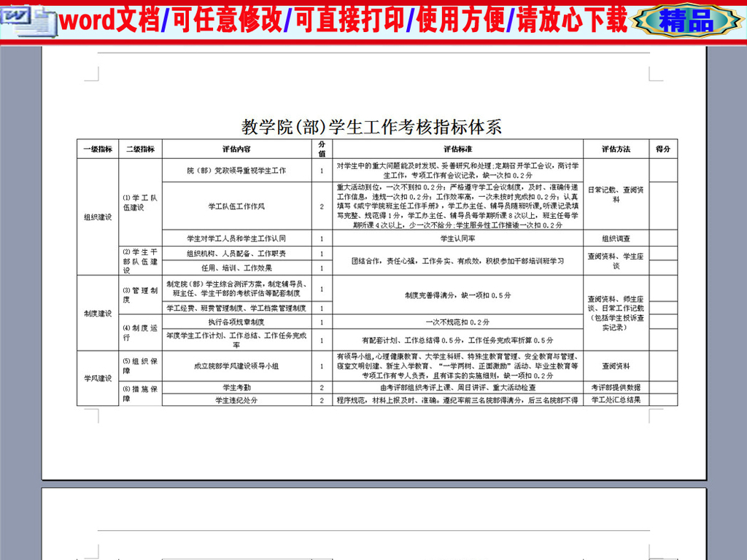The height and width of the screenshot is (560, 747).
Task: Click the 制度建设 first-level cell
Action: click(x=98, y=314)
